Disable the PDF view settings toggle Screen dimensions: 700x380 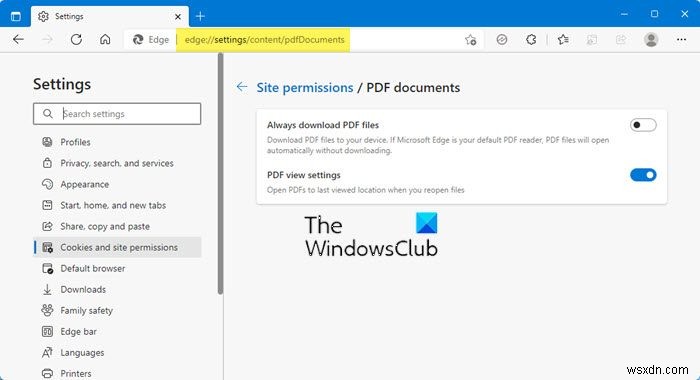coord(643,175)
